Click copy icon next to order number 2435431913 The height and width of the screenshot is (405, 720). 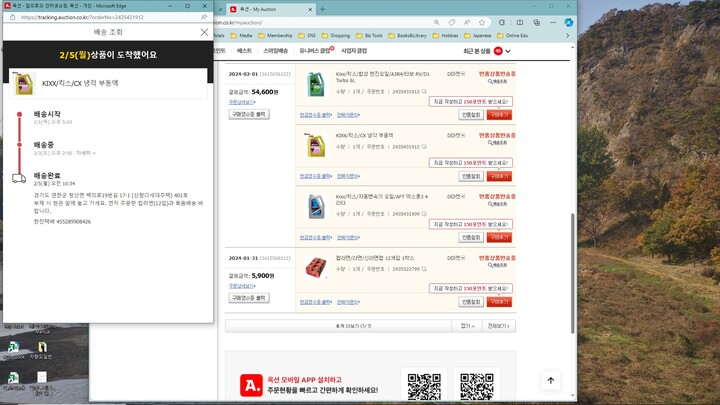pyautogui.click(x=424, y=91)
